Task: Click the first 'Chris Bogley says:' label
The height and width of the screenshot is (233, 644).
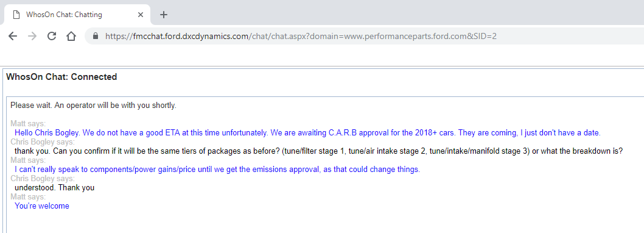Action: (43, 142)
